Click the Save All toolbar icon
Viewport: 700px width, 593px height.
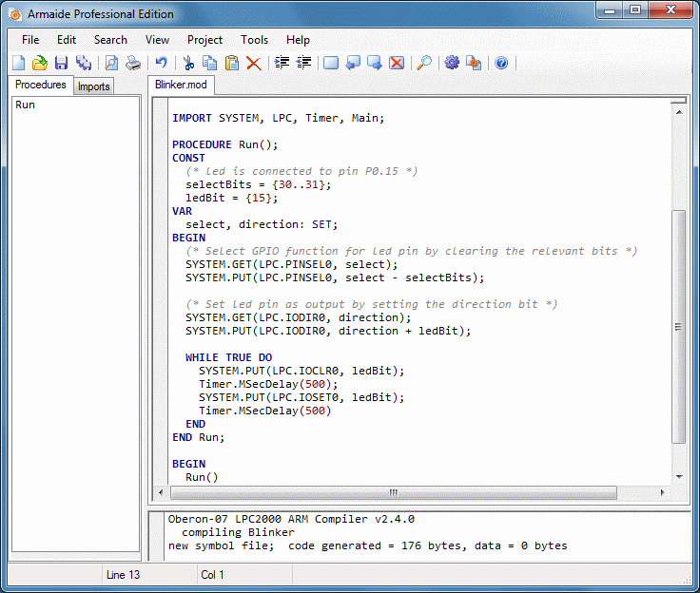pos(84,63)
